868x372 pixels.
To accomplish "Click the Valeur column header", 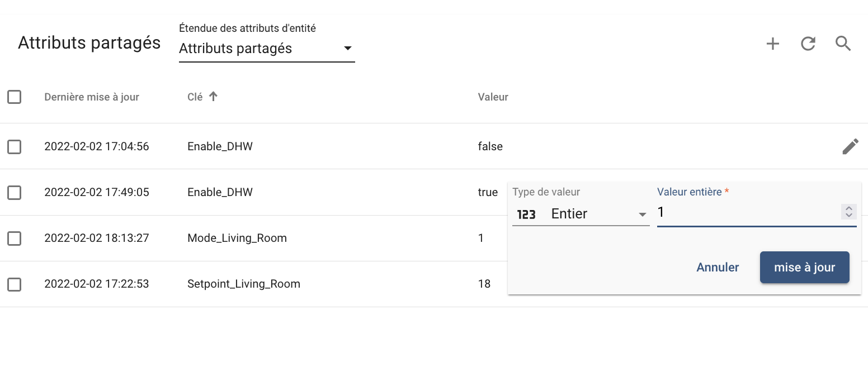I will (x=493, y=97).
